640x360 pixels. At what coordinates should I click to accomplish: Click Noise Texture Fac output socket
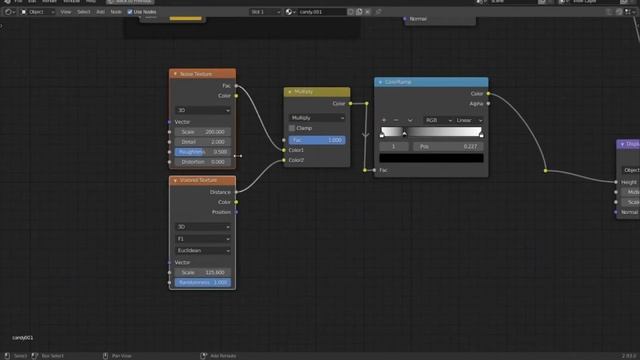tap(236, 86)
